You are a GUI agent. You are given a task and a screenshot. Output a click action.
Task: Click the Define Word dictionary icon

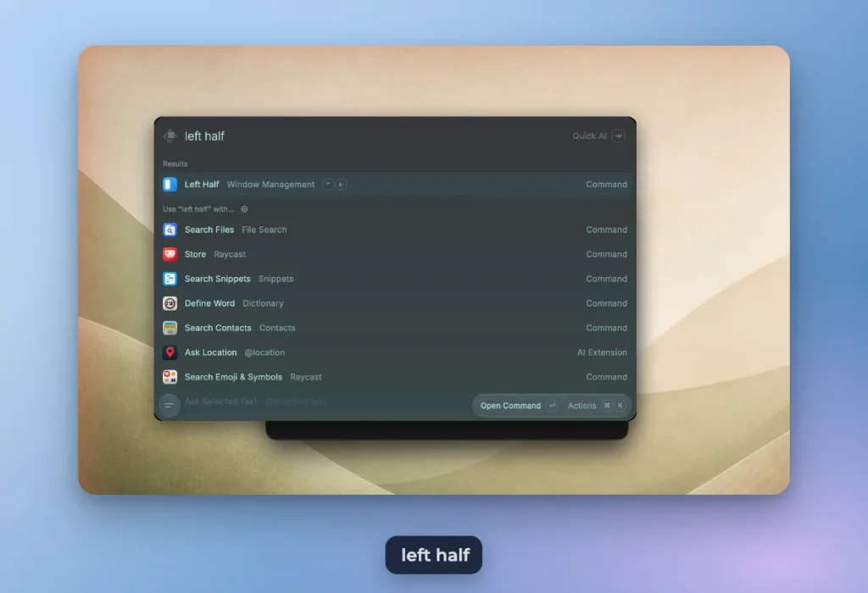pos(170,303)
